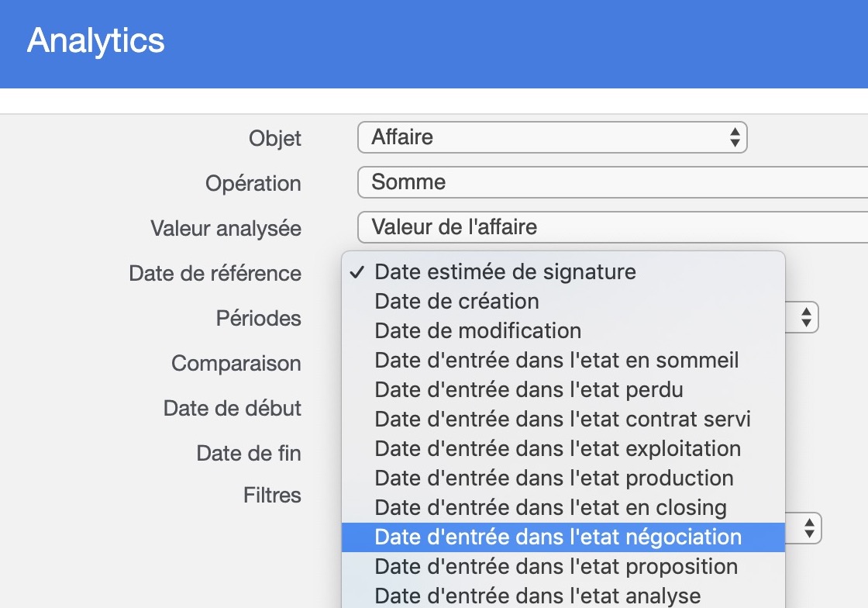Select Date d'entrée dans l'etat proposition
The height and width of the screenshot is (608, 868).
563,566
